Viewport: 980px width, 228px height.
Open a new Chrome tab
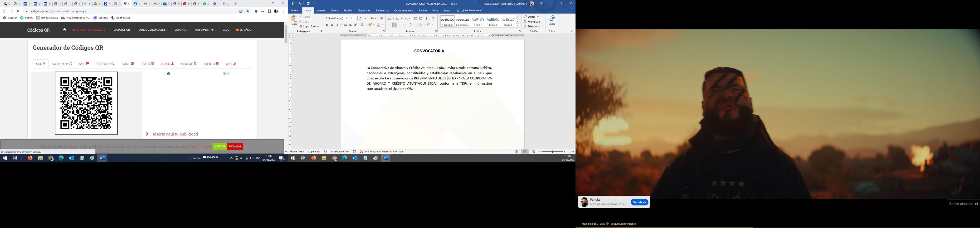tap(236, 4)
